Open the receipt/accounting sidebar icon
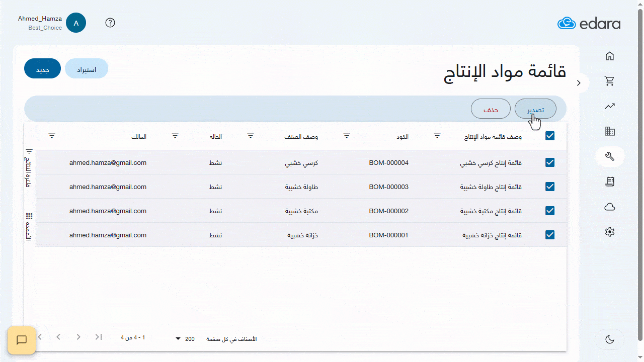Screen dimensions: 644x362 (x=610, y=182)
